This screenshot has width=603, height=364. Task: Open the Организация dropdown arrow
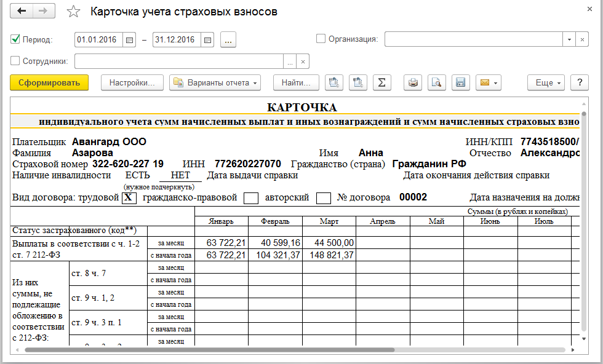(x=569, y=39)
